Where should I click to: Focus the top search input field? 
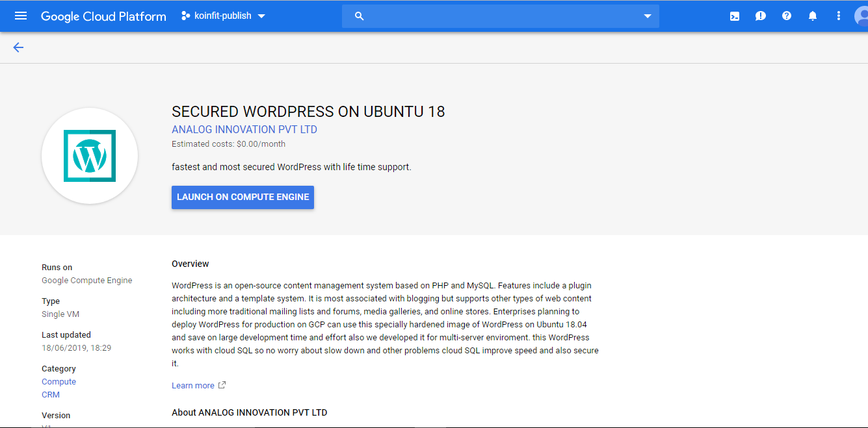pos(501,16)
